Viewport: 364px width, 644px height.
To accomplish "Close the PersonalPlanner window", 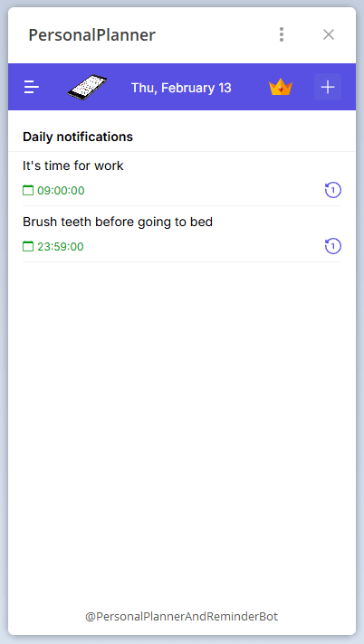I will pyautogui.click(x=329, y=34).
